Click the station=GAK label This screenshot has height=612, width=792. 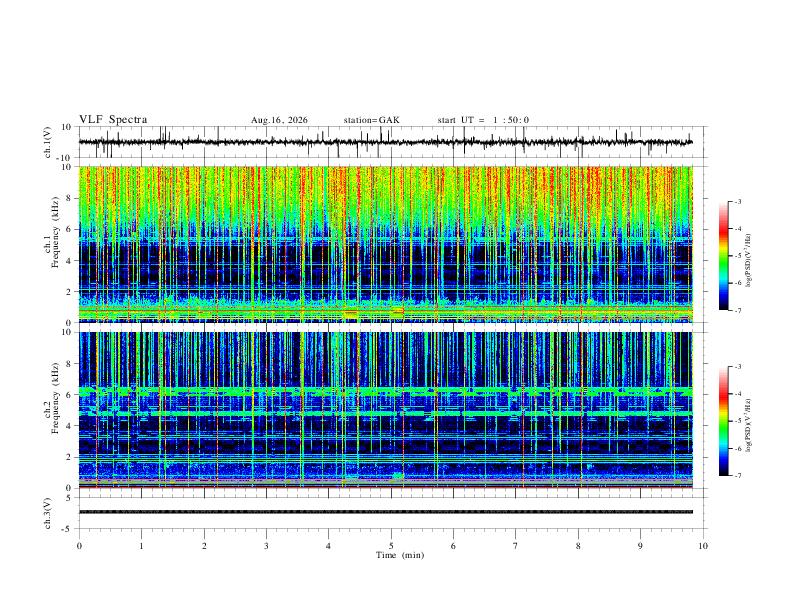pos(371,120)
